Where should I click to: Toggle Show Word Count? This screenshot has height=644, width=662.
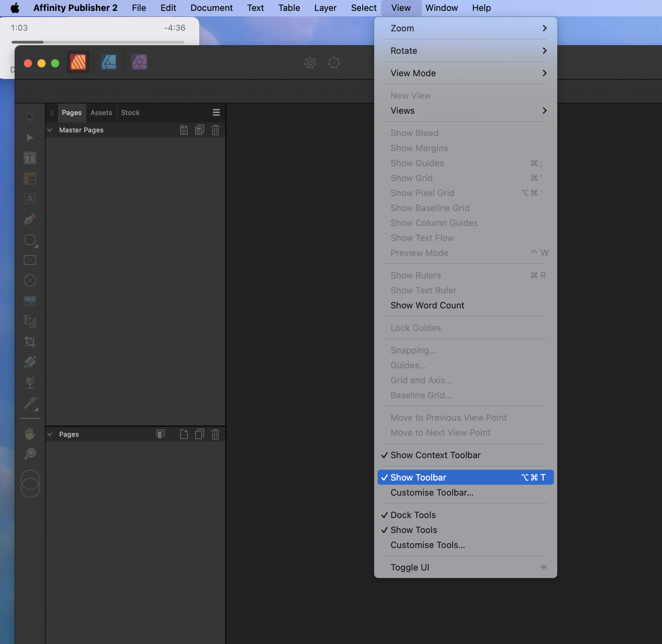pyautogui.click(x=465, y=305)
